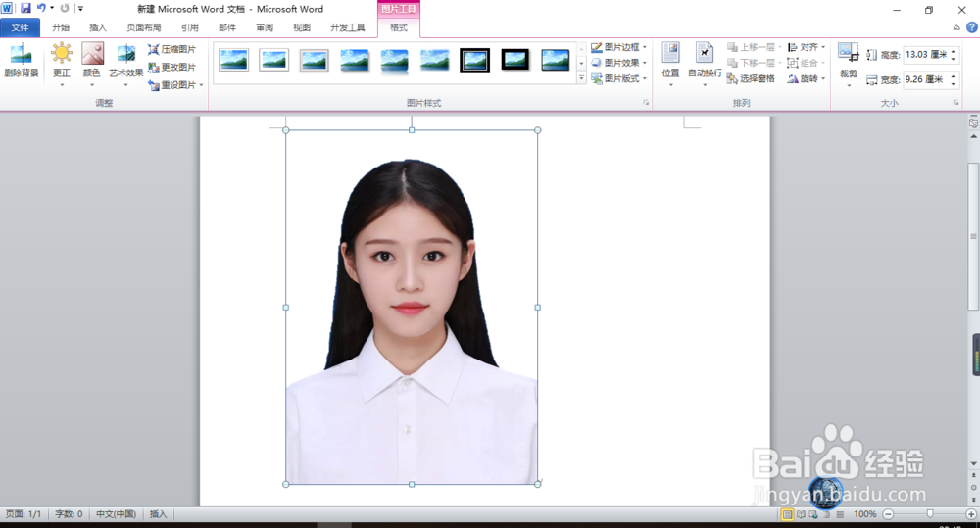Click the Undo icon in quick access toolbar
Image resolution: width=980 pixels, height=528 pixels.
pyautogui.click(x=41, y=8)
